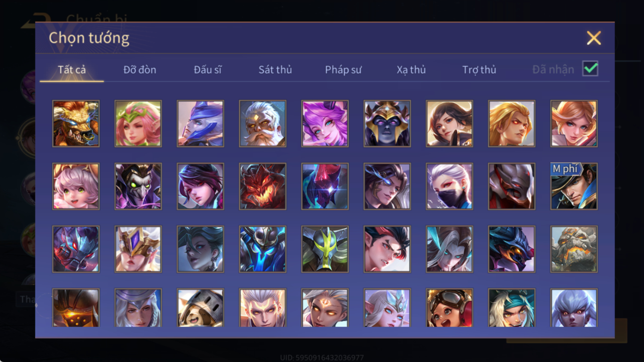Close the "Chọn tướng" dialog
Image resolution: width=644 pixels, height=362 pixels.
tap(594, 38)
